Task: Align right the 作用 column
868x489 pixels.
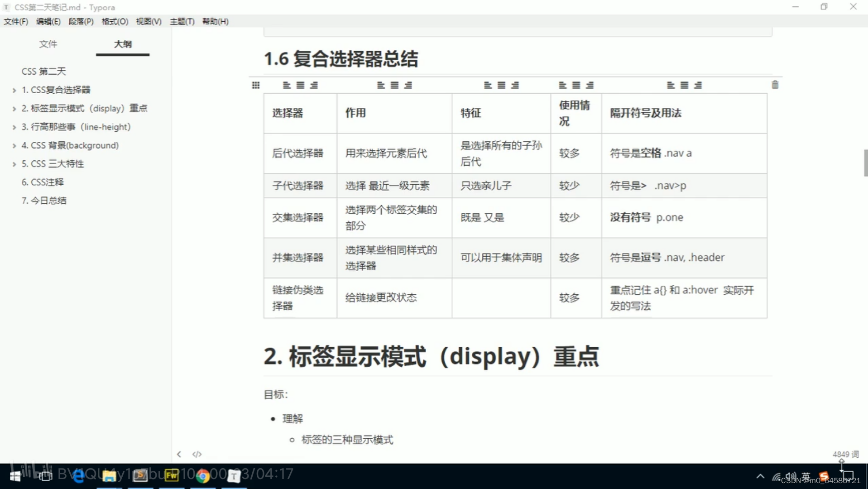Action: 408,85
